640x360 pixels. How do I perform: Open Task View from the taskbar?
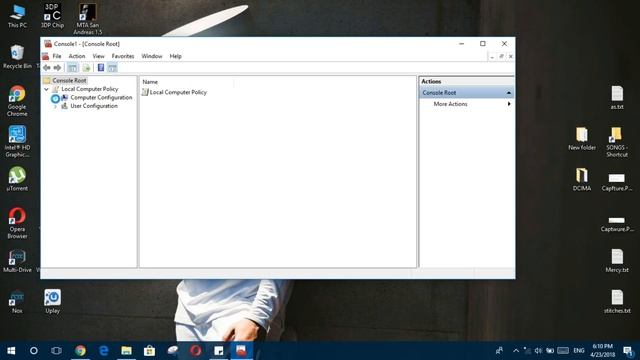click(x=57, y=351)
